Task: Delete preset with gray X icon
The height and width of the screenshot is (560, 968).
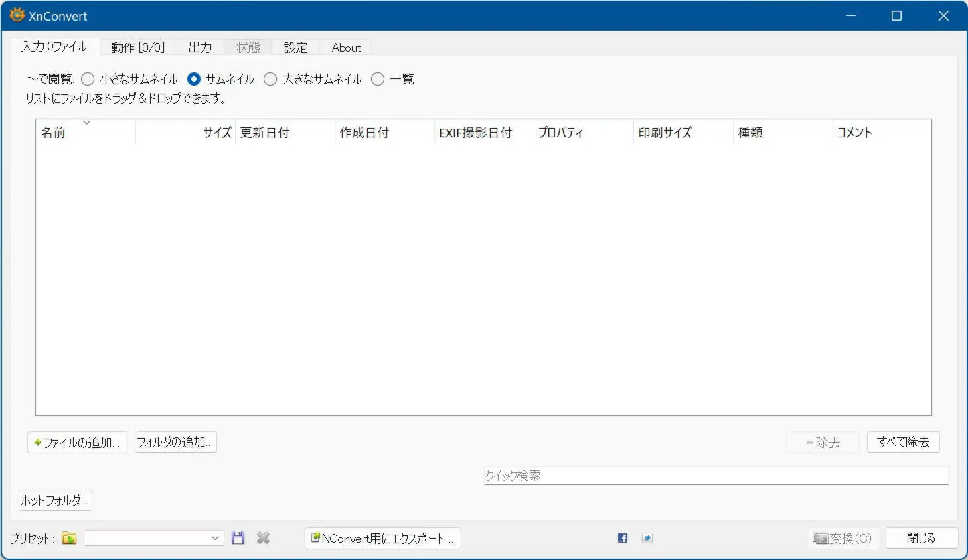Action: tap(264, 538)
